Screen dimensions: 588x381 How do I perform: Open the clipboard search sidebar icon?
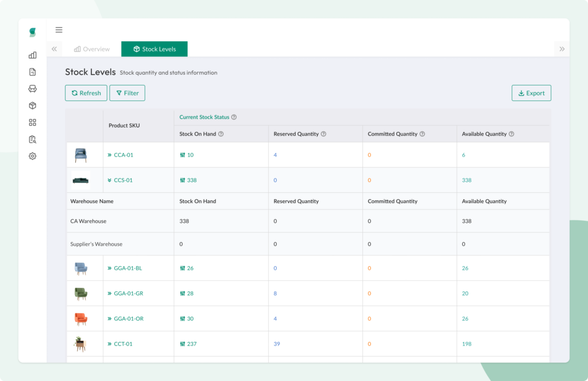tap(33, 139)
